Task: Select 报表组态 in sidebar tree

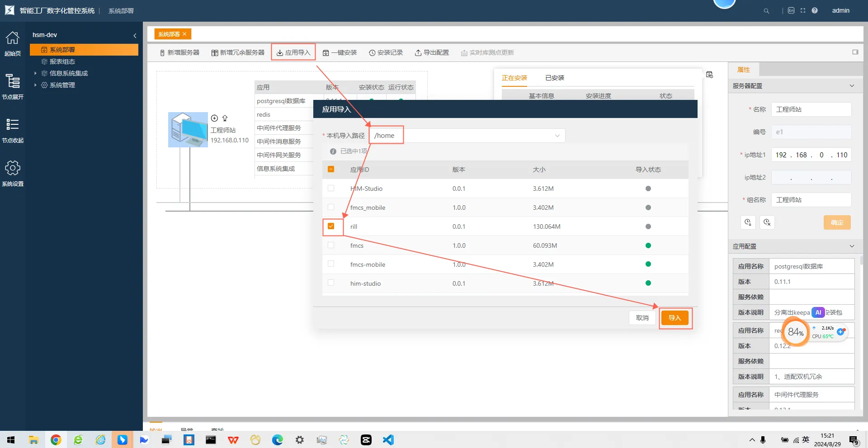Action: [x=62, y=61]
